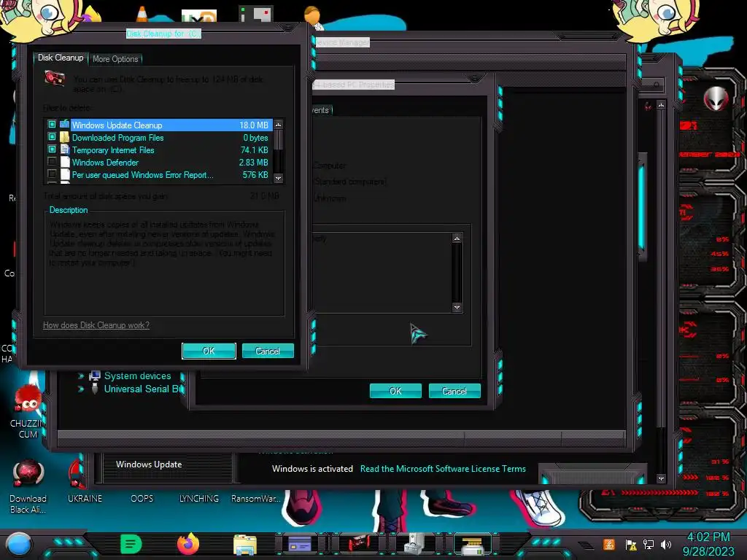
Task: Open File Explorer from the taskbar
Action: [x=245, y=545]
